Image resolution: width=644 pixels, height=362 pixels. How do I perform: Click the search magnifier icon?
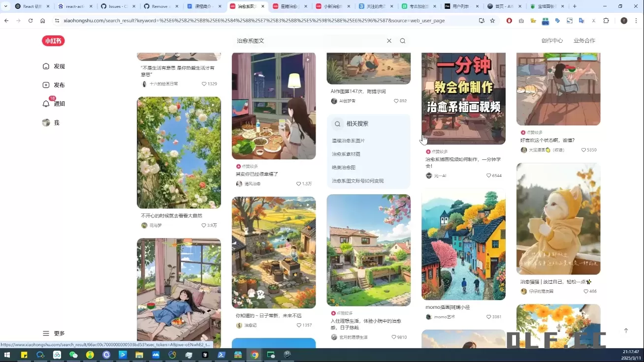coord(403,41)
